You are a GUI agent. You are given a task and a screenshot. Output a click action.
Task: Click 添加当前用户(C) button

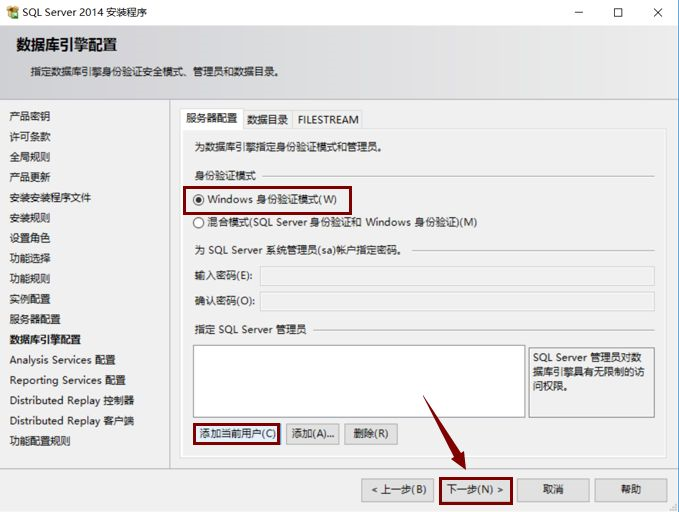(237, 434)
